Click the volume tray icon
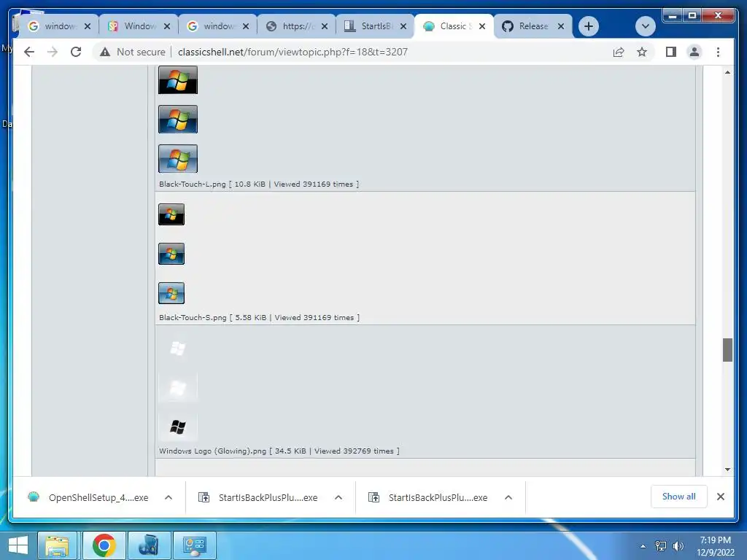 [678, 546]
